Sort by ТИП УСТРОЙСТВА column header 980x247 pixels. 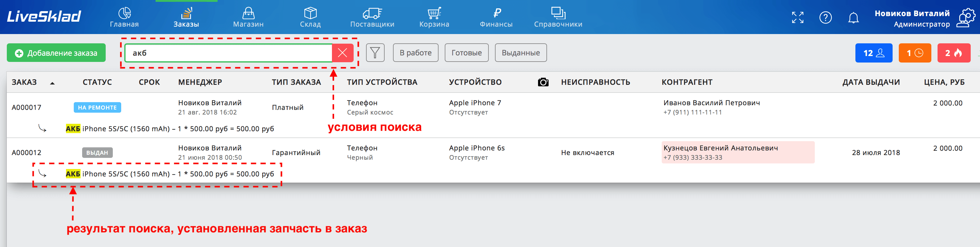(x=382, y=82)
